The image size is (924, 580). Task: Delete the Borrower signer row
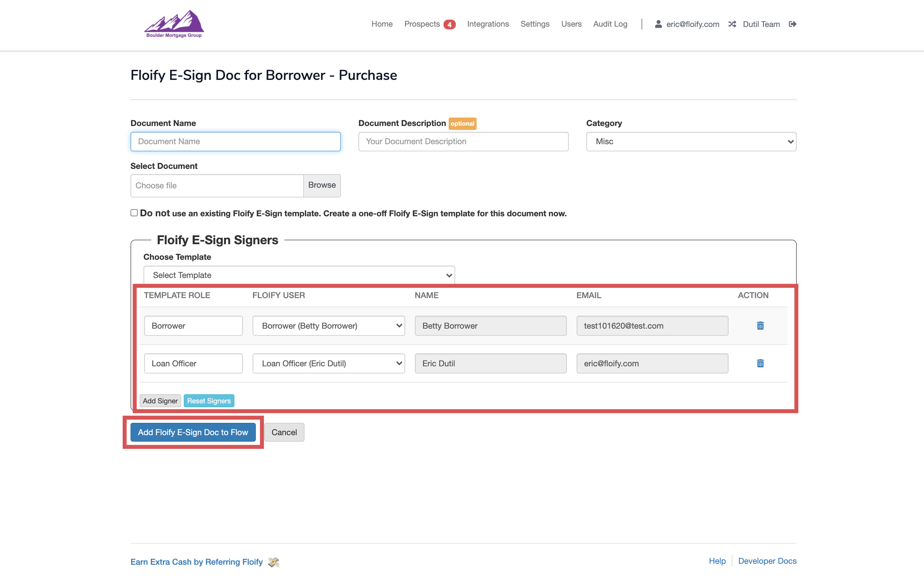click(760, 326)
